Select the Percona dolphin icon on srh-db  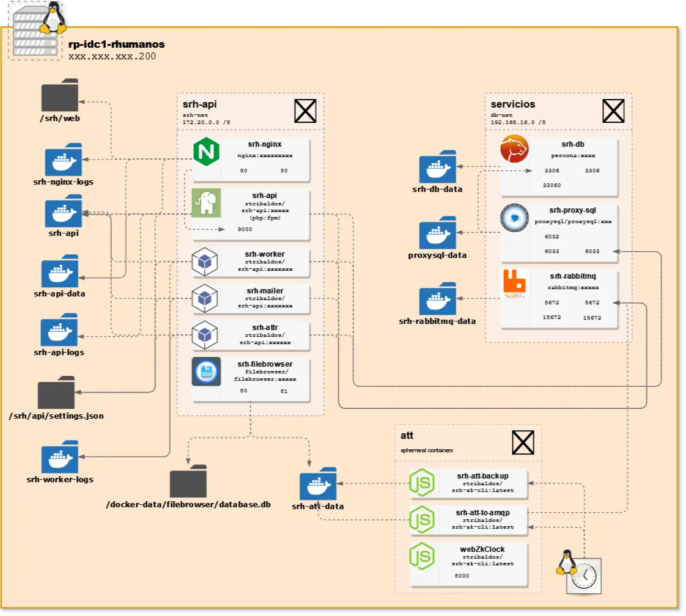click(x=514, y=147)
